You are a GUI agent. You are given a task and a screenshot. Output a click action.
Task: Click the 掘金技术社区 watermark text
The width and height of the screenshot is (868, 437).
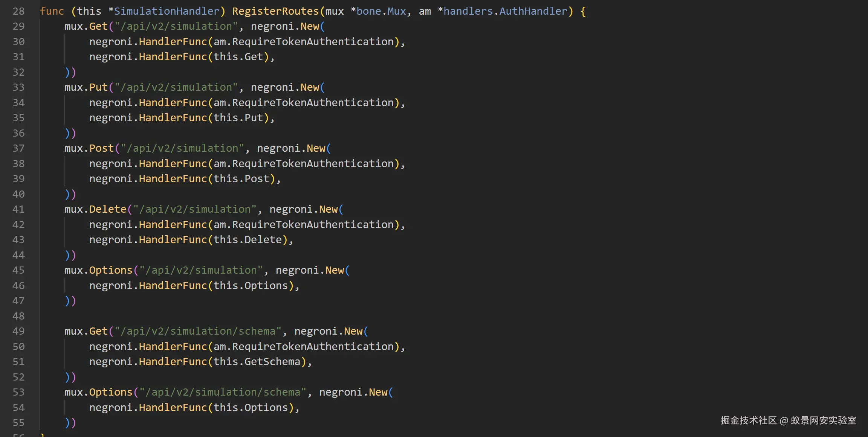click(x=748, y=420)
